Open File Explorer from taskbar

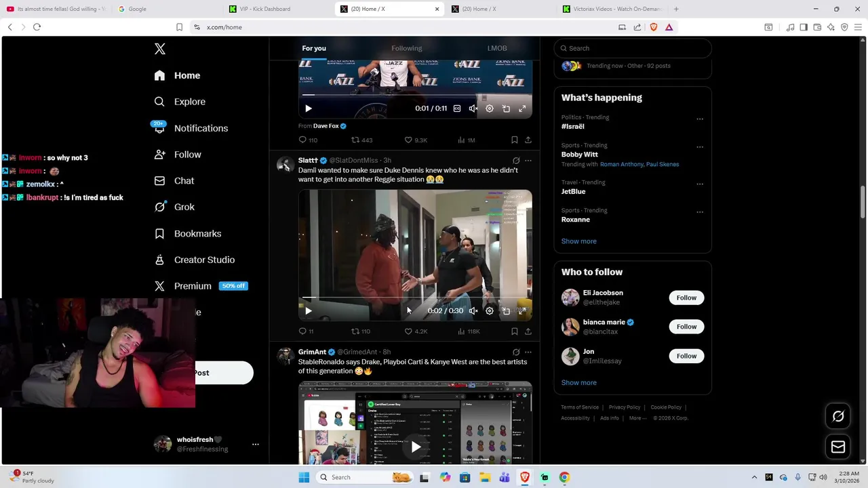point(485,477)
